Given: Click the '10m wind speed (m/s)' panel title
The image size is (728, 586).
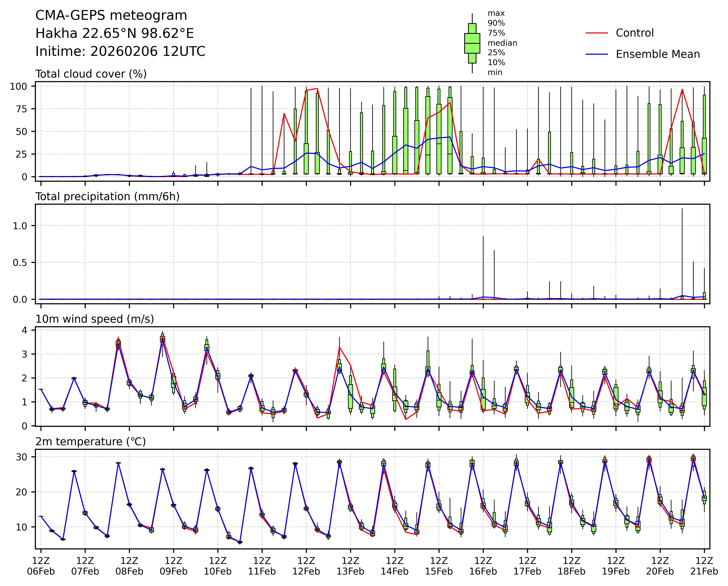Looking at the screenshot, I should tap(95, 319).
